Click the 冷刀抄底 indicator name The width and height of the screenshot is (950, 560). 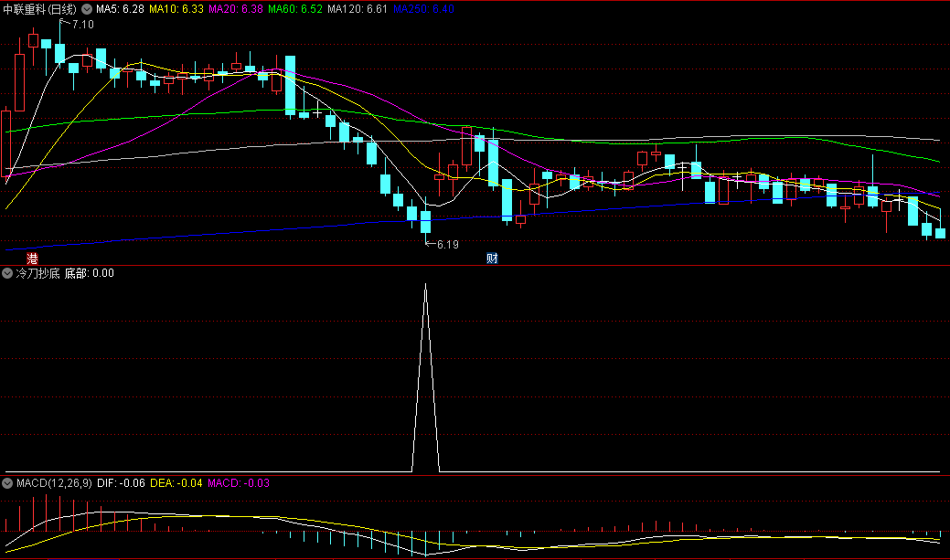(x=37, y=273)
